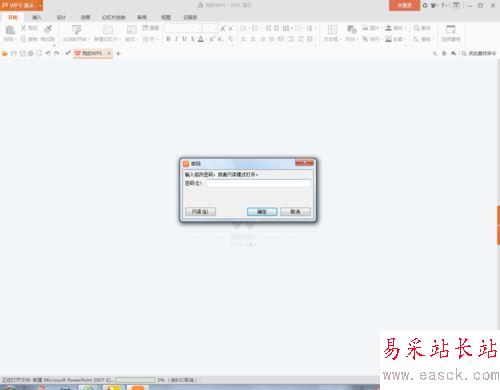Toggle Strikethrough S formatting button
Screen dimensions: 500x390
[192, 39]
